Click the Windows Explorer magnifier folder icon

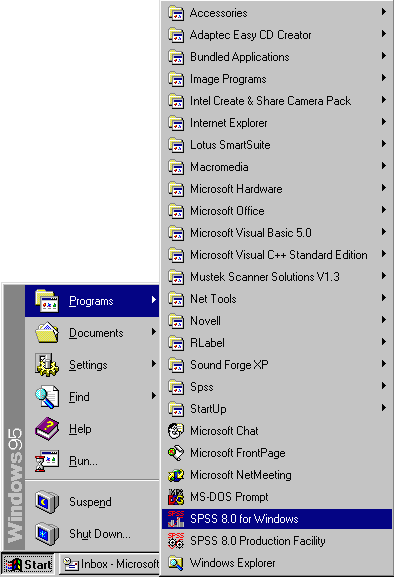point(176,563)
